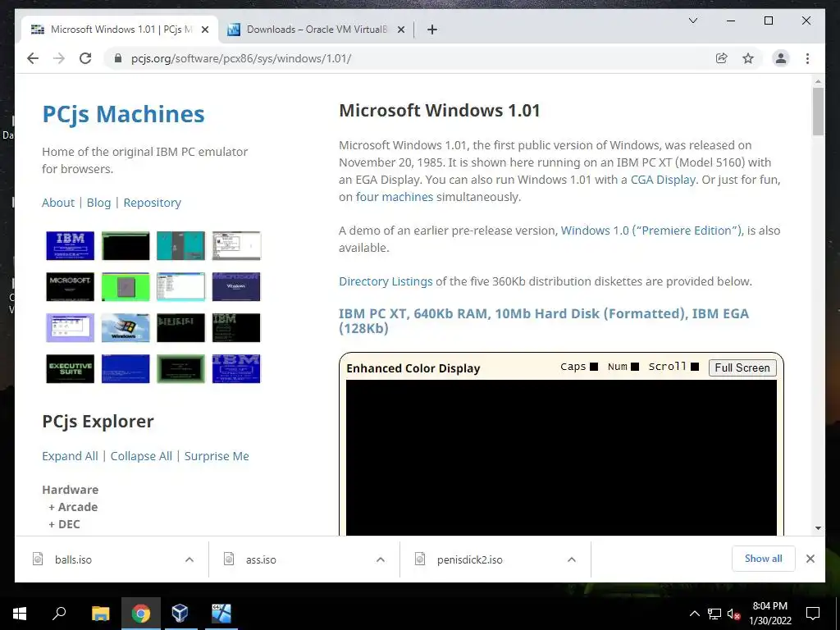Close the Microsoft Windows 1.01 tab
This screenshot has height=630, width=840.
tap(204, 30)
